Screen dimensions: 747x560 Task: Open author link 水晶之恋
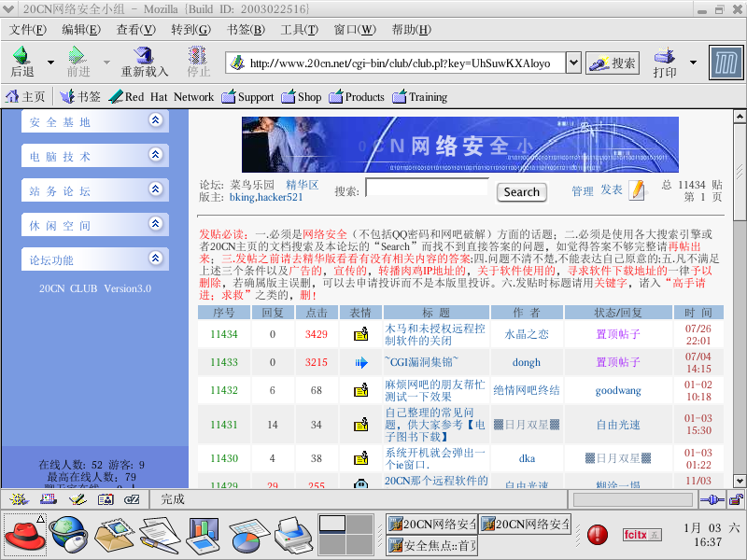(527, 334)
